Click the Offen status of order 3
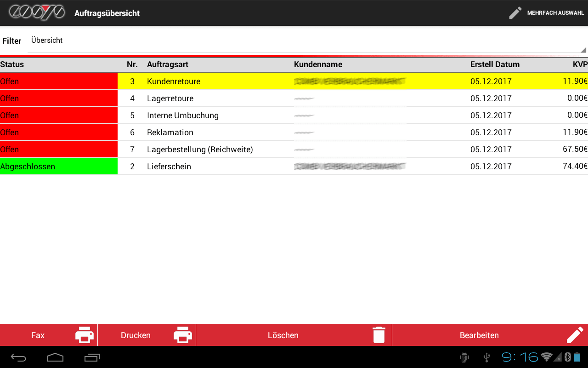 pos(59,81)
